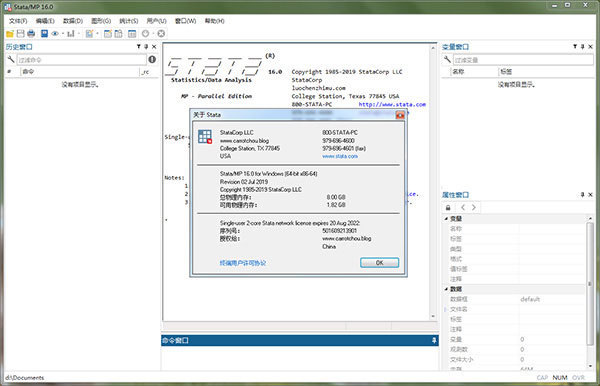Click the Log begin/close toolbar icon

pyautogui.click(x=44, y=34)
